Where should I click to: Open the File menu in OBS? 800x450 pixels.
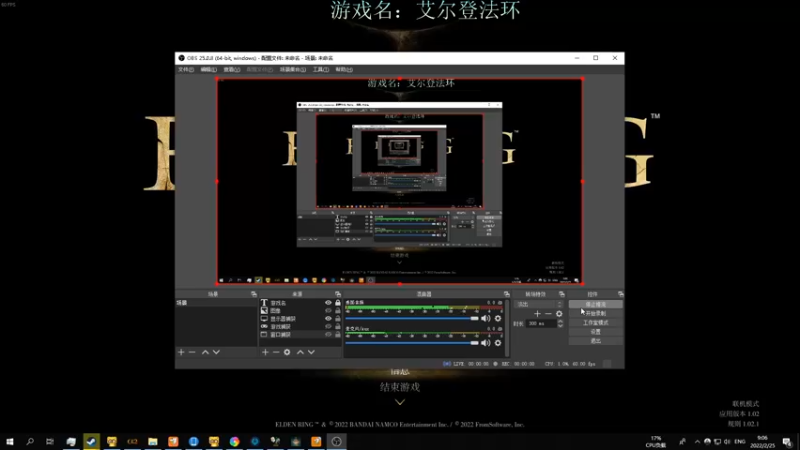tap(186, 69)
